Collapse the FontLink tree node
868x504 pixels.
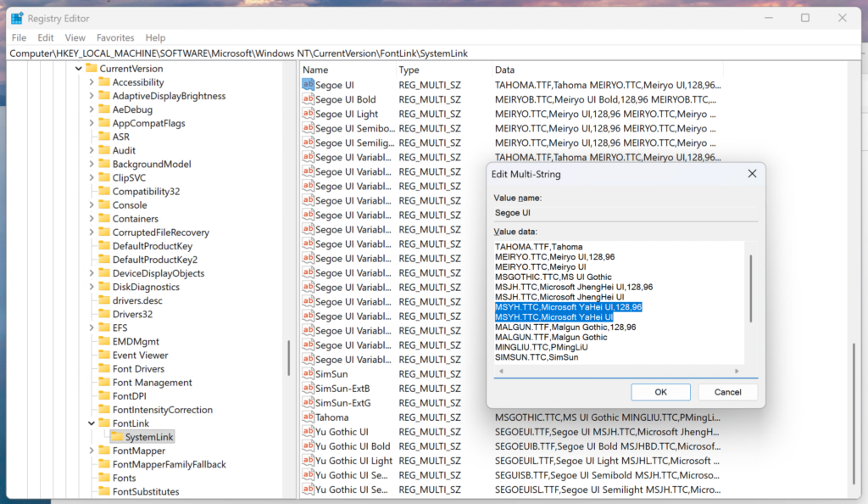92,423
